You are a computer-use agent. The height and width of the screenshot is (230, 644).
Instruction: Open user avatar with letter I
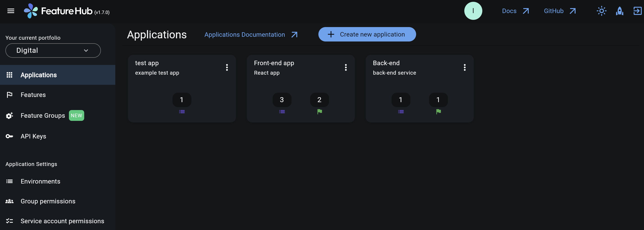473,11
